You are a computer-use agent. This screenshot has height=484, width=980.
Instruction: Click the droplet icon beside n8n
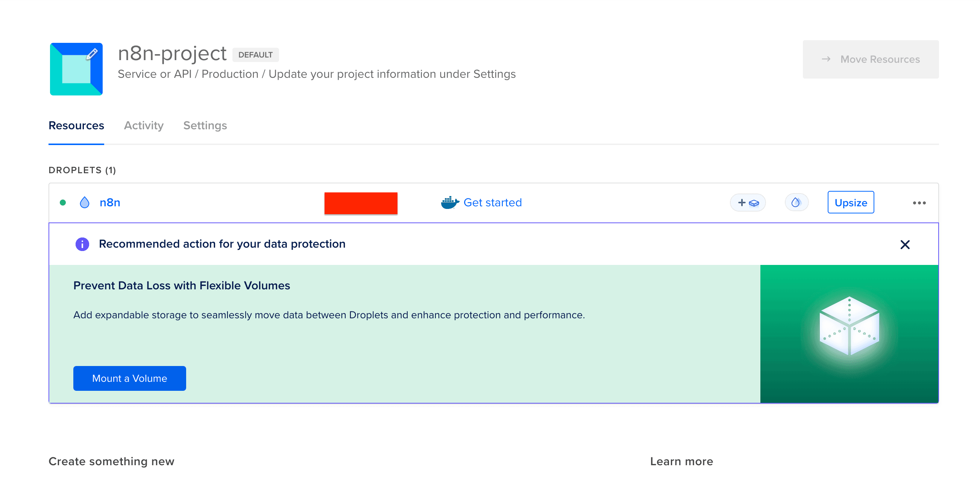pos(85,203)
